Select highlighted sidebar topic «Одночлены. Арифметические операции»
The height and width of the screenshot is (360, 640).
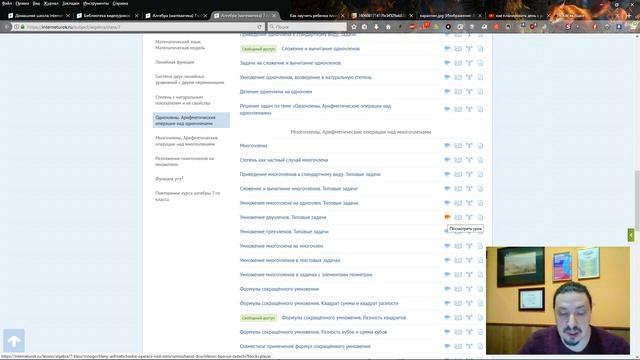[x=191, y=120]
